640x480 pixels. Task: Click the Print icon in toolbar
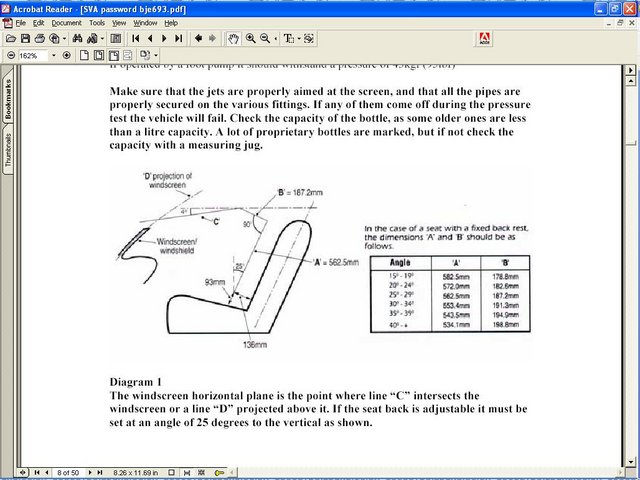[43, 38]
